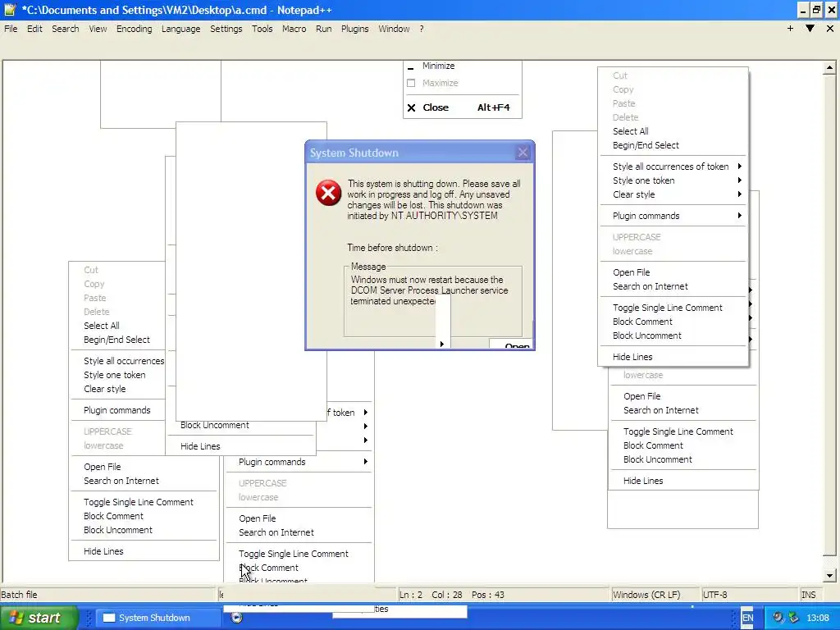The height and width of the screenshot is (630, 840).
Task: Open the File menu
Action: pos(11,29)
